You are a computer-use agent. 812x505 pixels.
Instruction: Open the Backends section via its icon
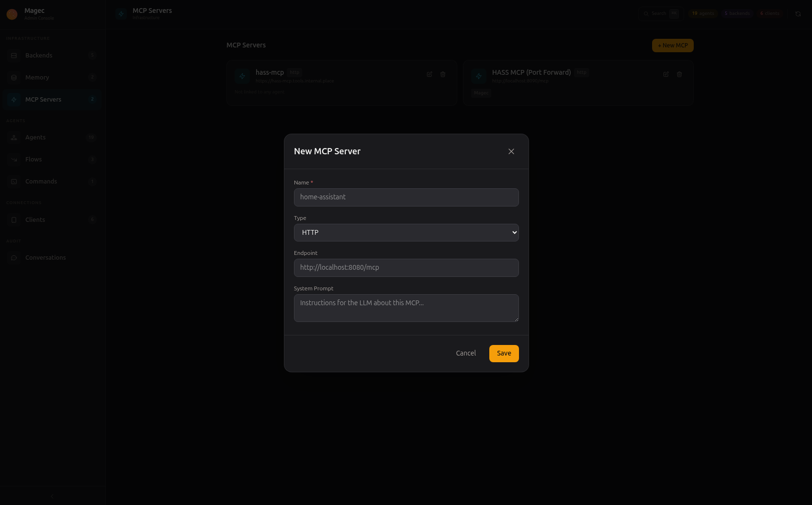13,55
